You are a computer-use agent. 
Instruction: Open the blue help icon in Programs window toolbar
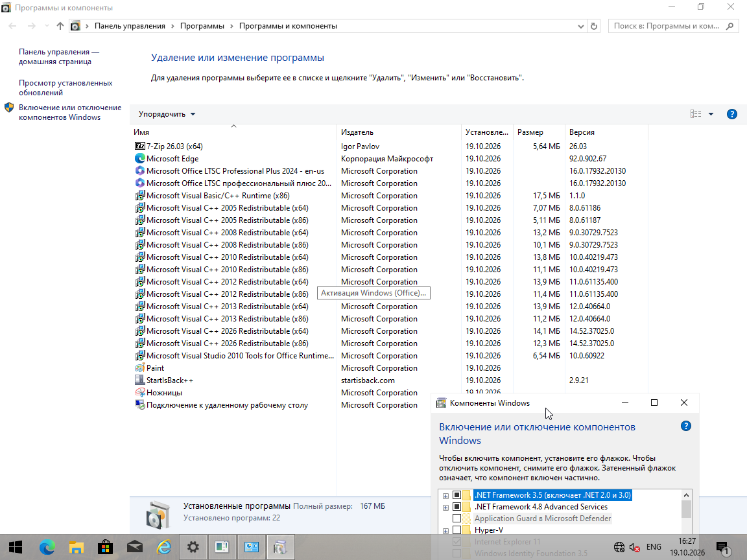tap(731, 114)
